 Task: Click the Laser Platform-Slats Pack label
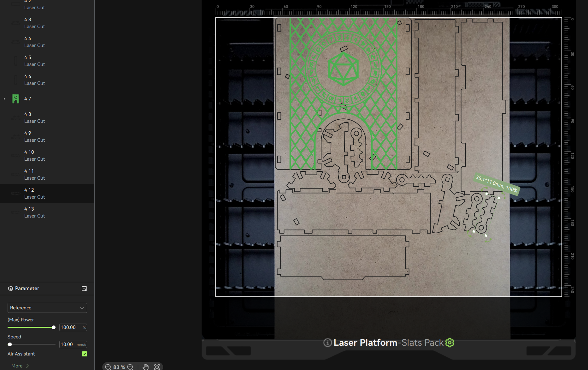[389, 343]
